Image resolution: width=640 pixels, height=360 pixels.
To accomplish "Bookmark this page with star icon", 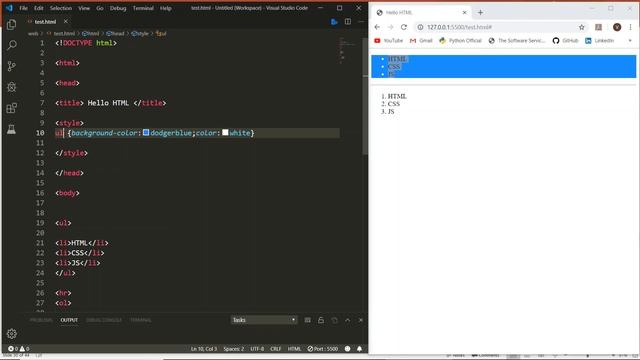I will pos(582,27).
